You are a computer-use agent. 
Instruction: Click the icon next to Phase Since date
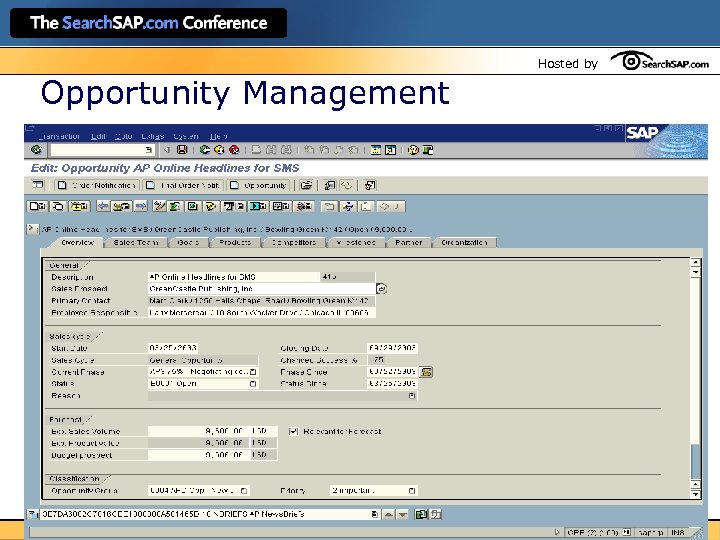tap(427, 372)
